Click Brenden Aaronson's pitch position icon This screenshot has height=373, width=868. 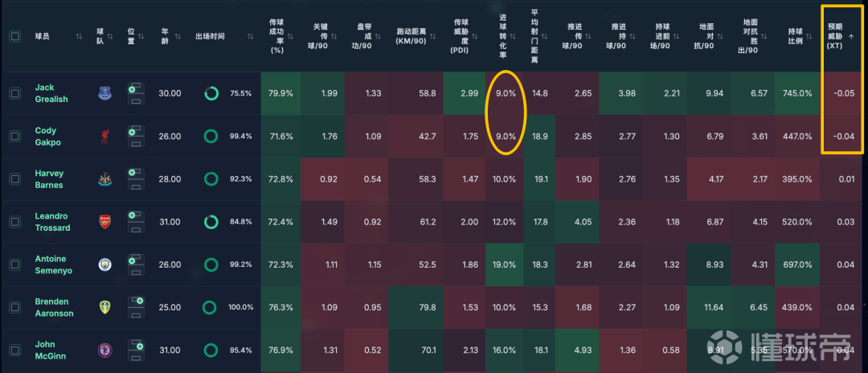pyautogui.click(x=136, y=307)
